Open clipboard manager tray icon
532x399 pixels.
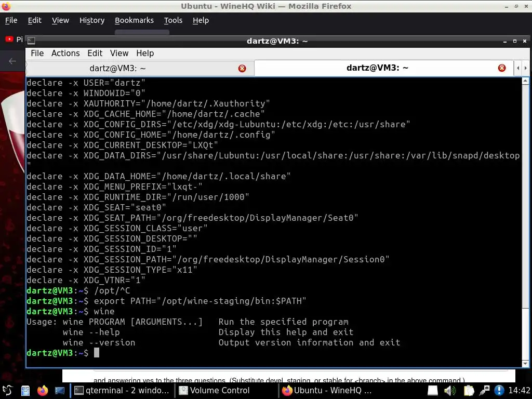469,391
